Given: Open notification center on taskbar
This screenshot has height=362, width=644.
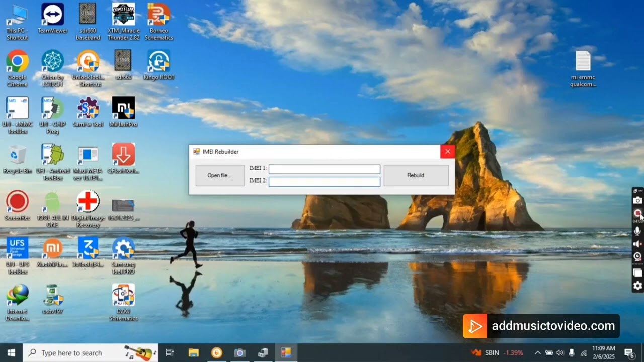Looking at the screenshot, I should [629, 353].
